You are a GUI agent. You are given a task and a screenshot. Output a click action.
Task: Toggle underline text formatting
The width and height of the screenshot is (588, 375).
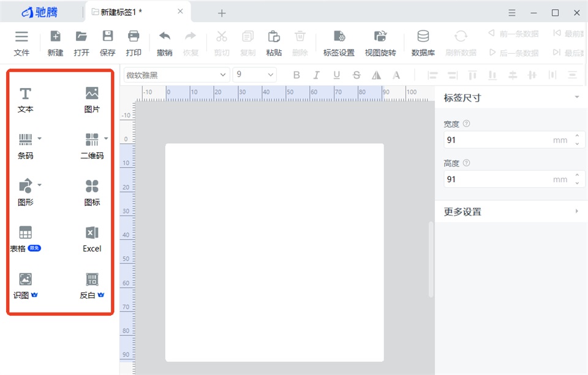point(336,75)
